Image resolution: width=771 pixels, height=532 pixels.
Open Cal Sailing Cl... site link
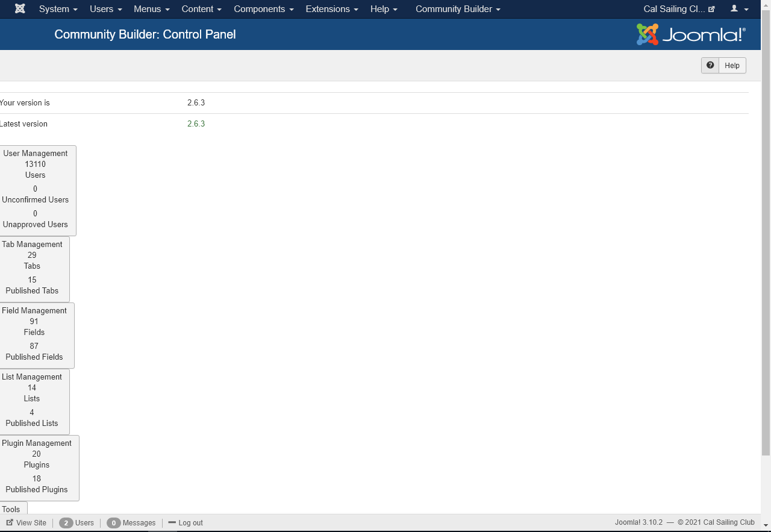679,9
